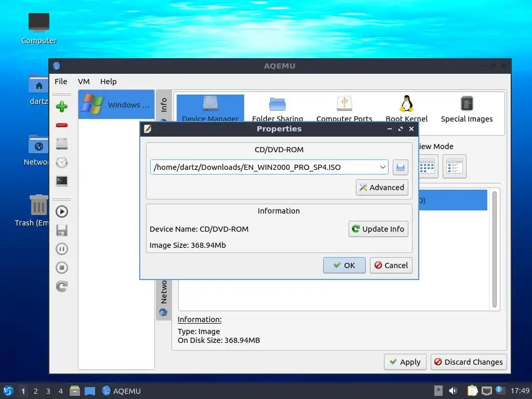Click Discard Changes button
Viewport: 532px width, 399px height.
(x=469, y=362)
